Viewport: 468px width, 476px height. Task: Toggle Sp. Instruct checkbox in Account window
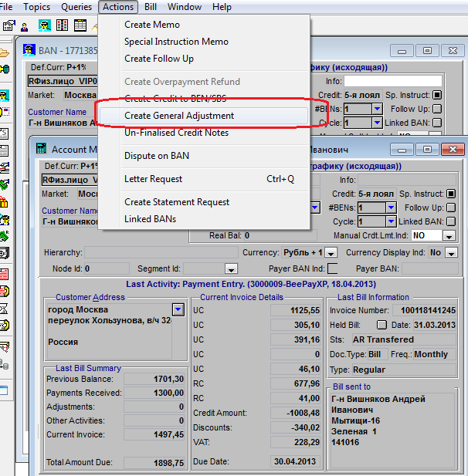click(451, 194)
